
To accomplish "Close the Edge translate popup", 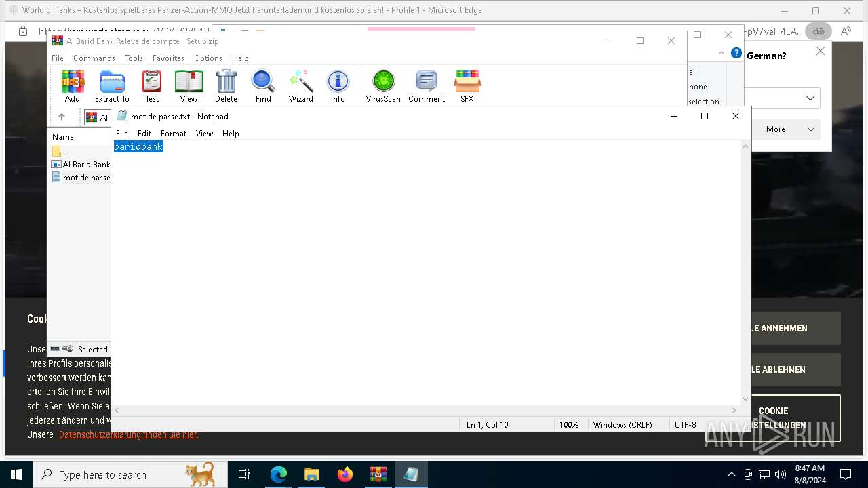I will tap(820, 51).
